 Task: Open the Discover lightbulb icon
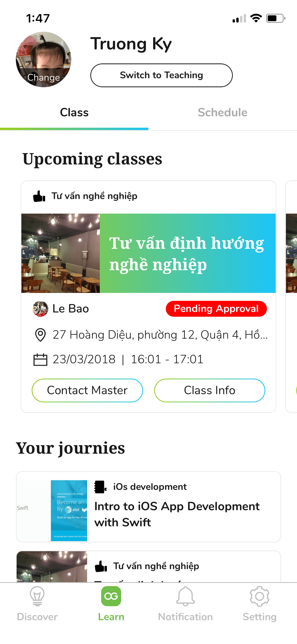pos(37,596)
